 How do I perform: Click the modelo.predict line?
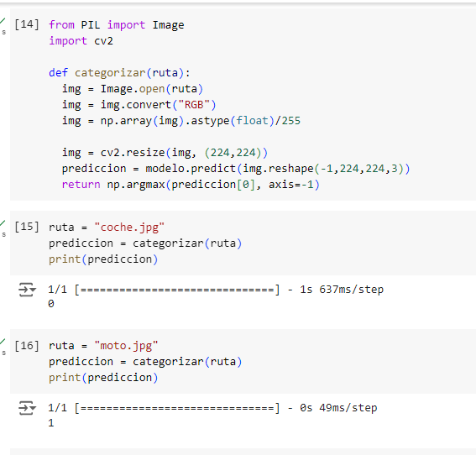tap(236, 169)
